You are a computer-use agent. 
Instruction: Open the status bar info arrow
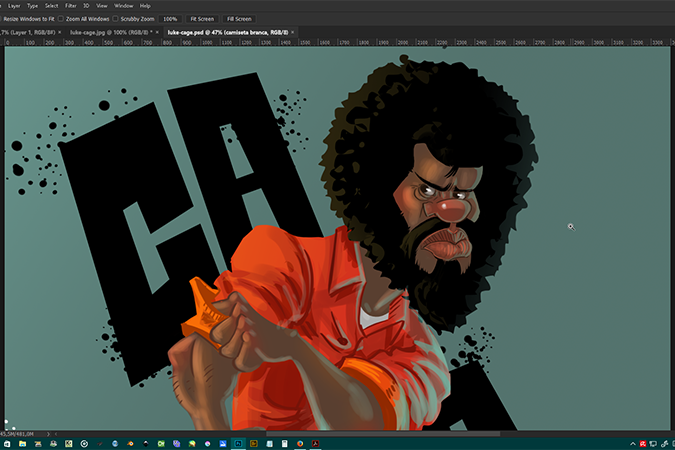point(48,434)
